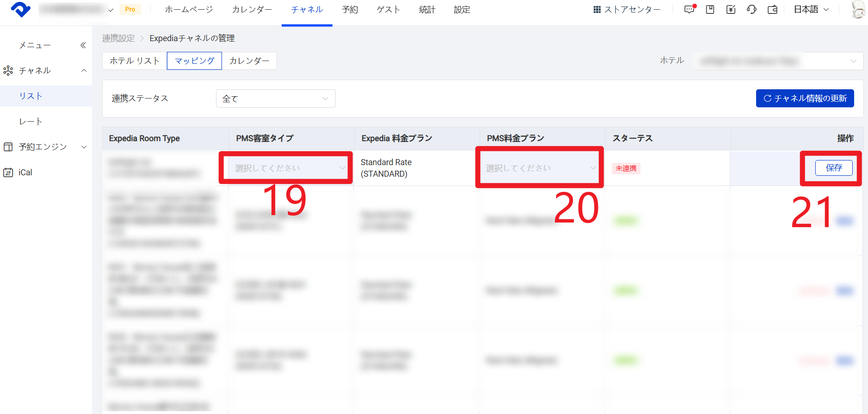
Task: Click the bookmark manual icon in header
Action: [710, 10]
